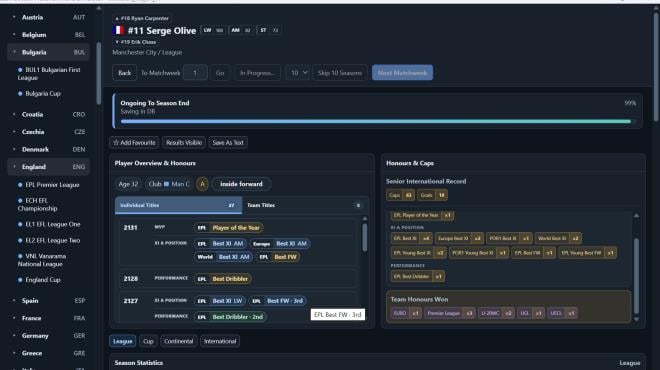Click the Europe Best XI AM badge
The height and width of the screenshot is (370, 660).
coord(280,244)
